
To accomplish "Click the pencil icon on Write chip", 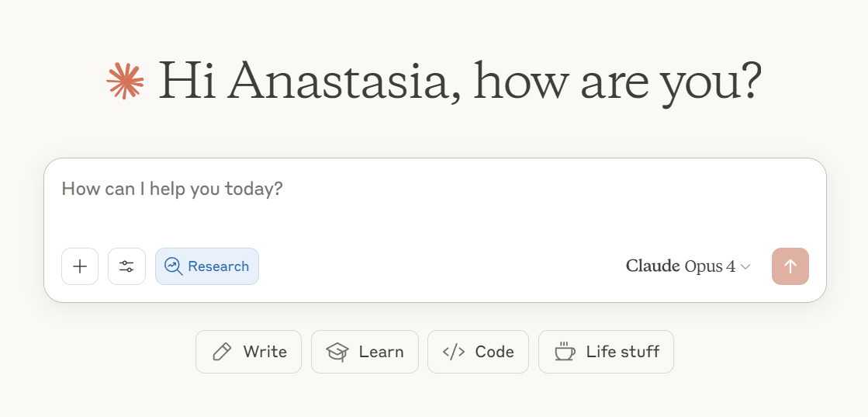I will 222,352.
